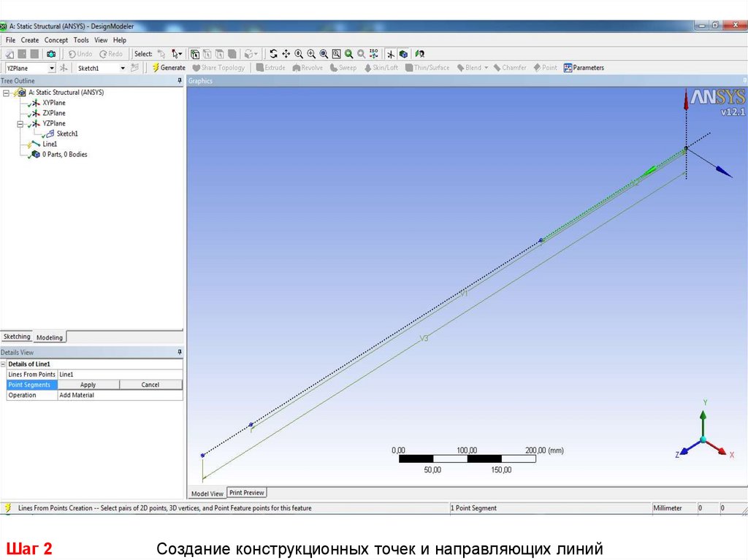Click the greyed Next View icon
748x560 pixels.
pyautogui.click(x=362, y=54)
